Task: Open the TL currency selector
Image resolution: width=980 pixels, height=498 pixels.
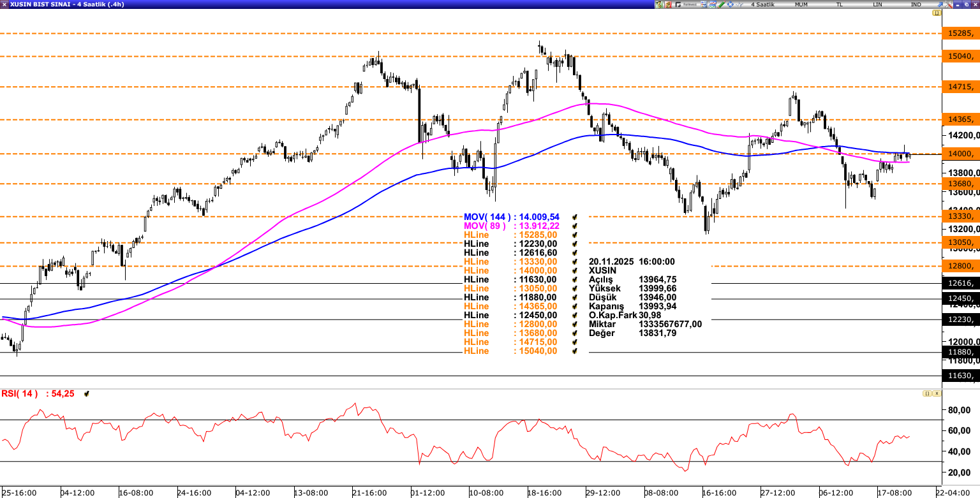Action: click(839, 4)
